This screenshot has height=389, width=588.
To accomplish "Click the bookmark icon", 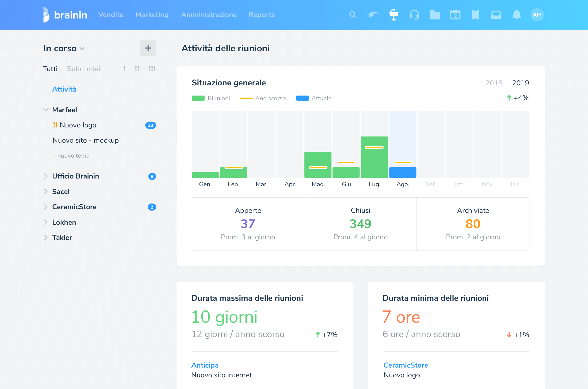I will 475,15.
